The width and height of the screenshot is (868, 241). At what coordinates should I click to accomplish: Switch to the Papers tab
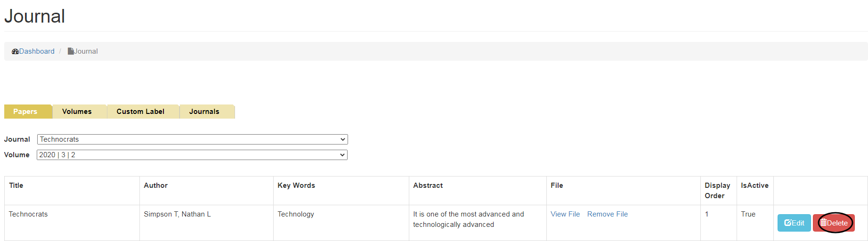point(25,112)
